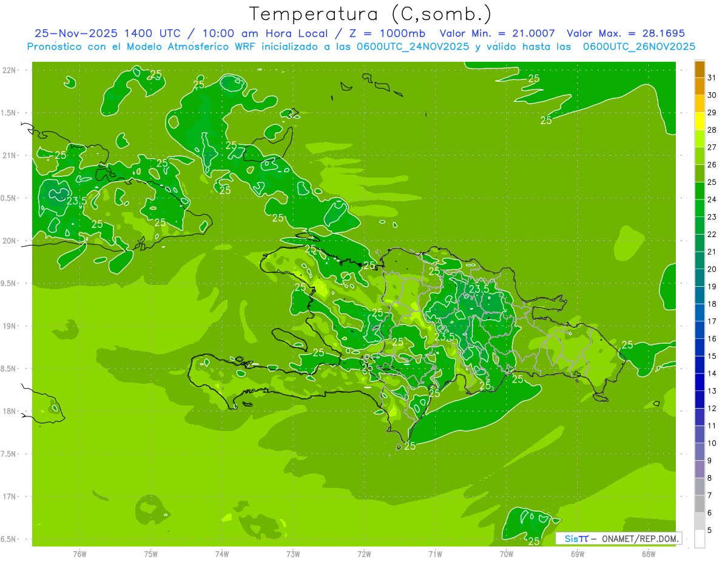Click the "21N" latitude axis label
The image size is (728, 562).
[x=9, y=155]
